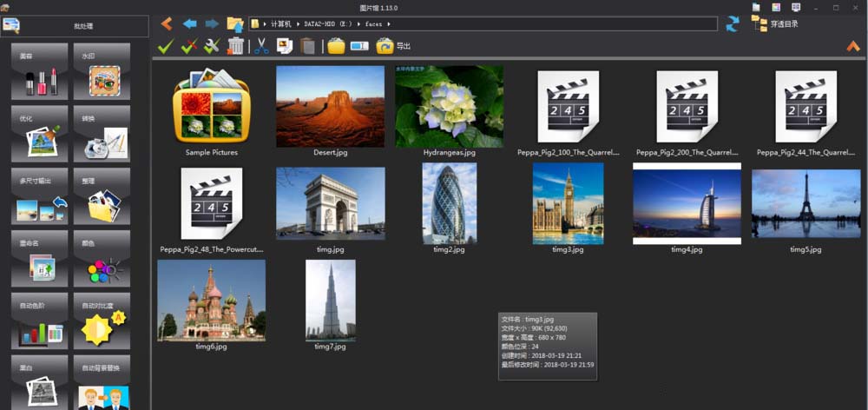Open the 颜色 color tool
The height and width of the screenshot is (410, 868).
[x=102, y=258]
